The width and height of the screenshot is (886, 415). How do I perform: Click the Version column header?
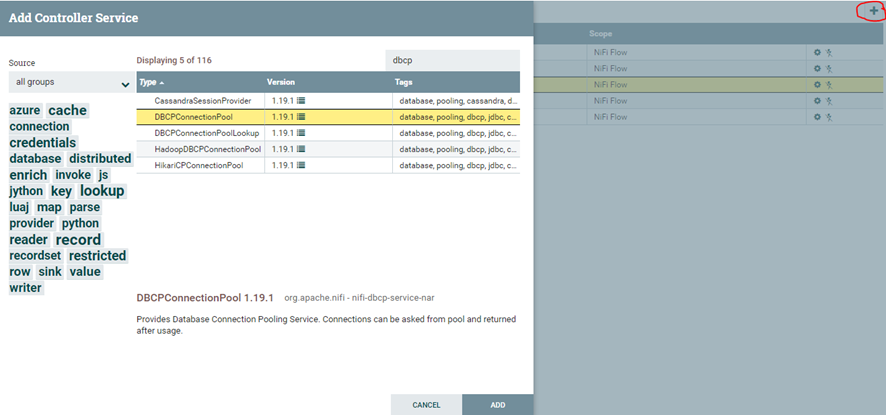coord(281,82)
